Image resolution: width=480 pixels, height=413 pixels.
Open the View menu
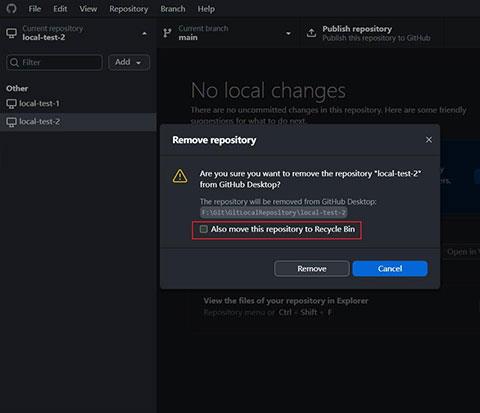coord(88,9)
